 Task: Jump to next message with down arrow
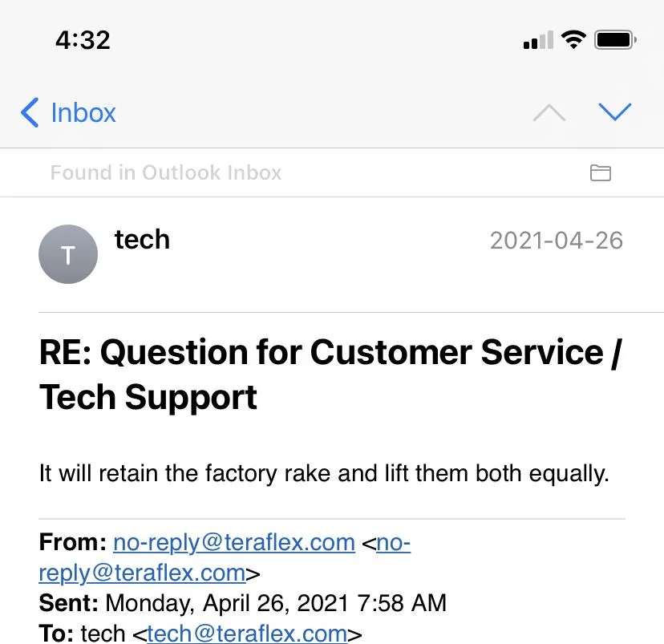click(x=615, y=111)
